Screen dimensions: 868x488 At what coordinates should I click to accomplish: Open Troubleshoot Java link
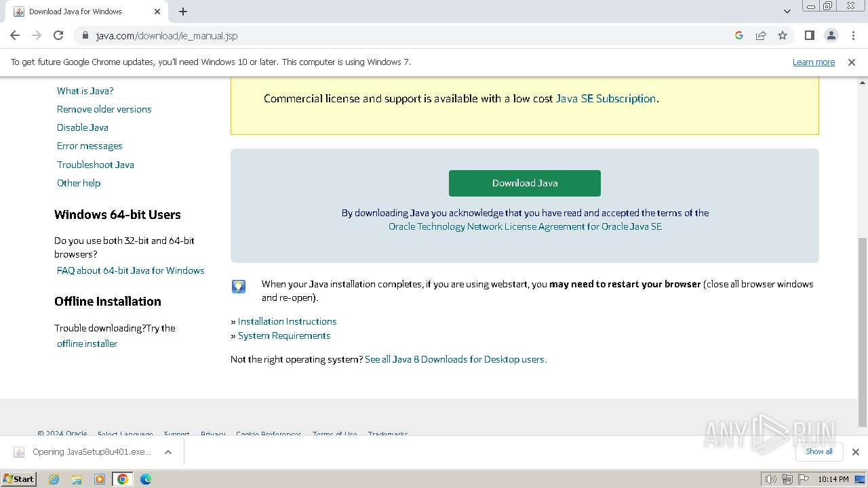[x=96, y=165]
